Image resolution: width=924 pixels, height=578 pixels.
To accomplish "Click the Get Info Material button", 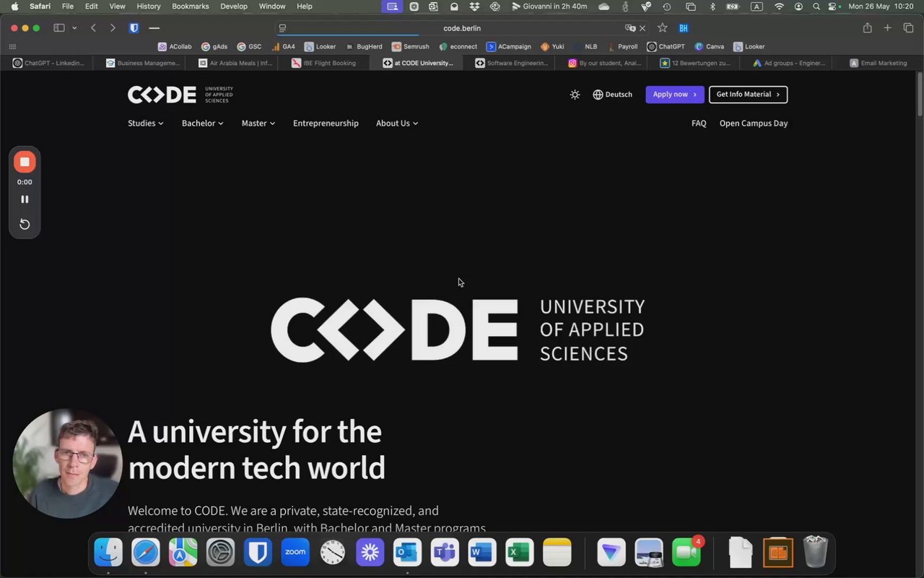I will [748, 95].
